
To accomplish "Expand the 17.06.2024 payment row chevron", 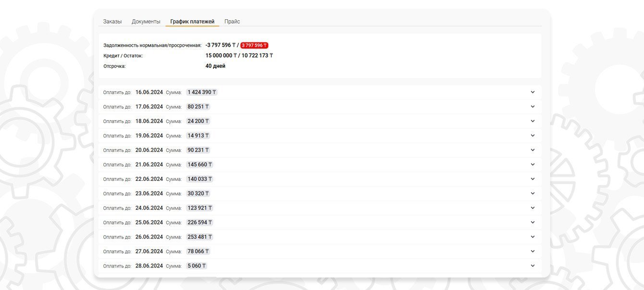I will pyautogui.click(x=533, y=106).
